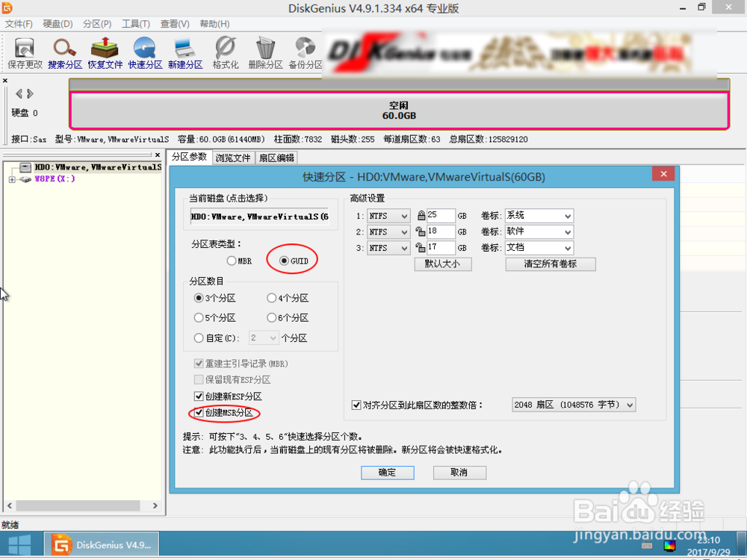Select W8PE (X:) drive in tree
The image size is (747, 560).
55,179
